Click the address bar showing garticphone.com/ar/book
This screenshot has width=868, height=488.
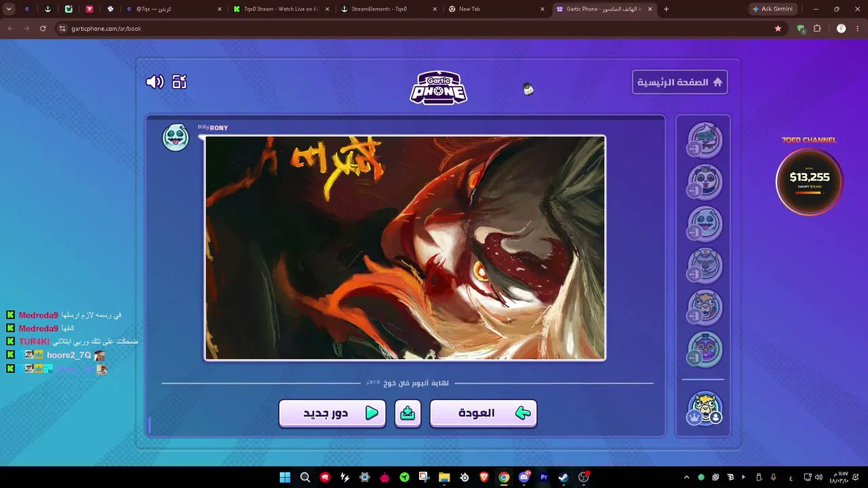click(x=420, y=28)
